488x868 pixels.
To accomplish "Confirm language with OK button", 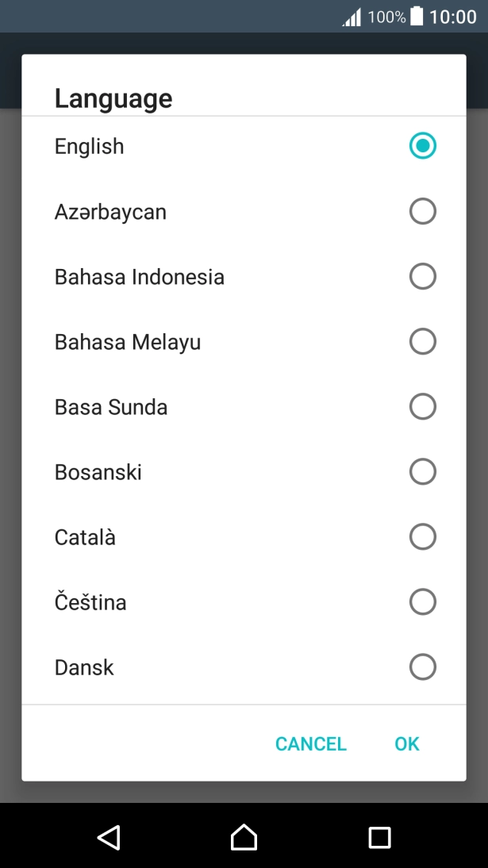I will (406, 743).
